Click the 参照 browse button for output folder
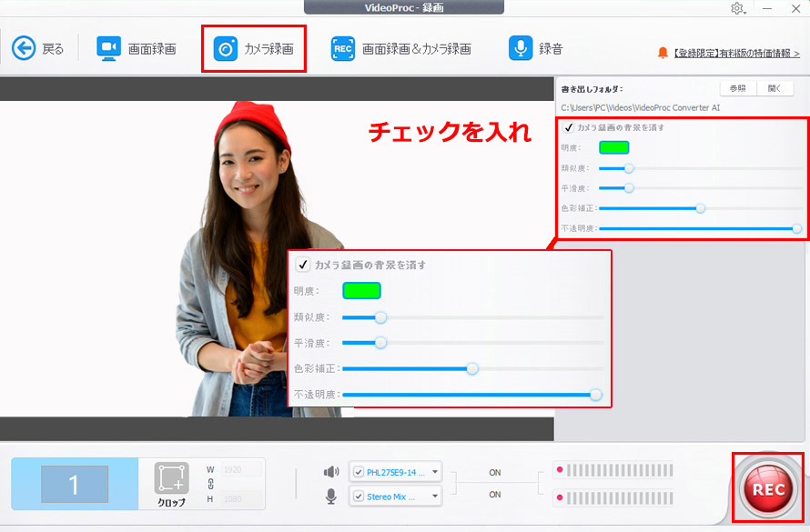 pos(737,88)
